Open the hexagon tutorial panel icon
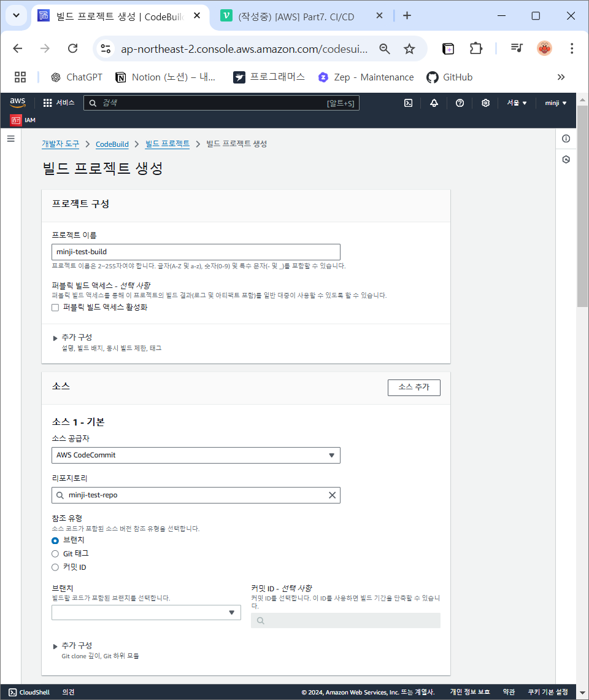The image size is (589, 700). [x=566, y=160]
